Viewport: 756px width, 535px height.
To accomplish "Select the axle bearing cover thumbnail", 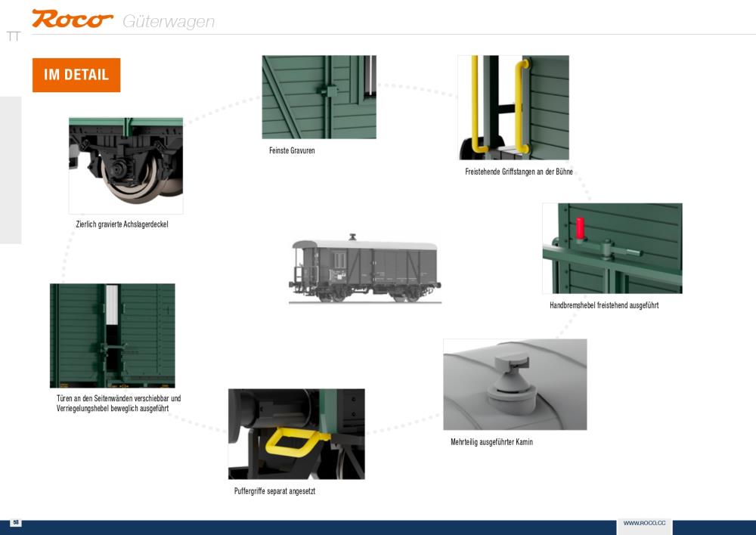I will coord(125,165).
